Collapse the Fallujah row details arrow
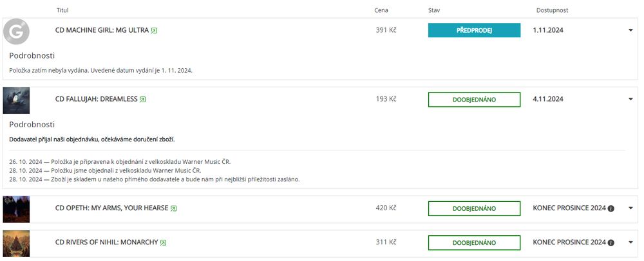The height and width of the screenshot is (261, 644). 630,99
